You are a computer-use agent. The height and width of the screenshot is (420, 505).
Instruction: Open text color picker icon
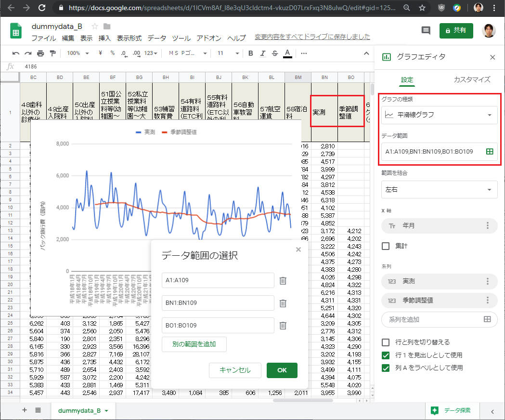pos(288,53)
